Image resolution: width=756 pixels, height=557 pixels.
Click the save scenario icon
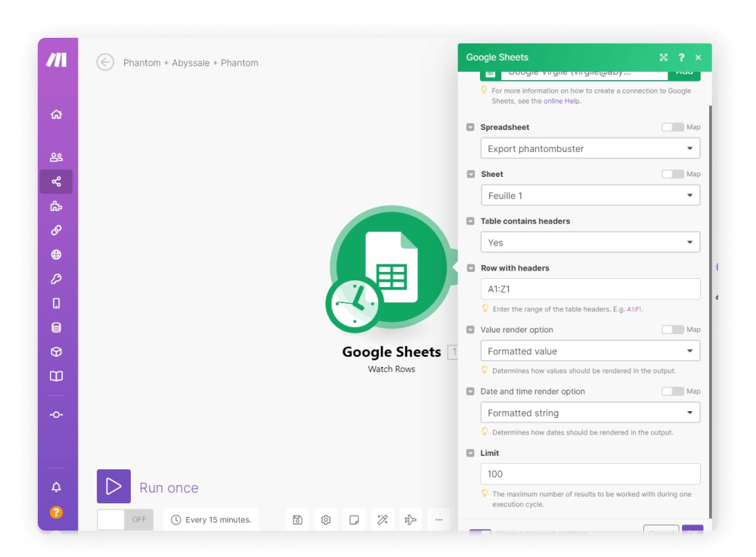tap(297, 520)
